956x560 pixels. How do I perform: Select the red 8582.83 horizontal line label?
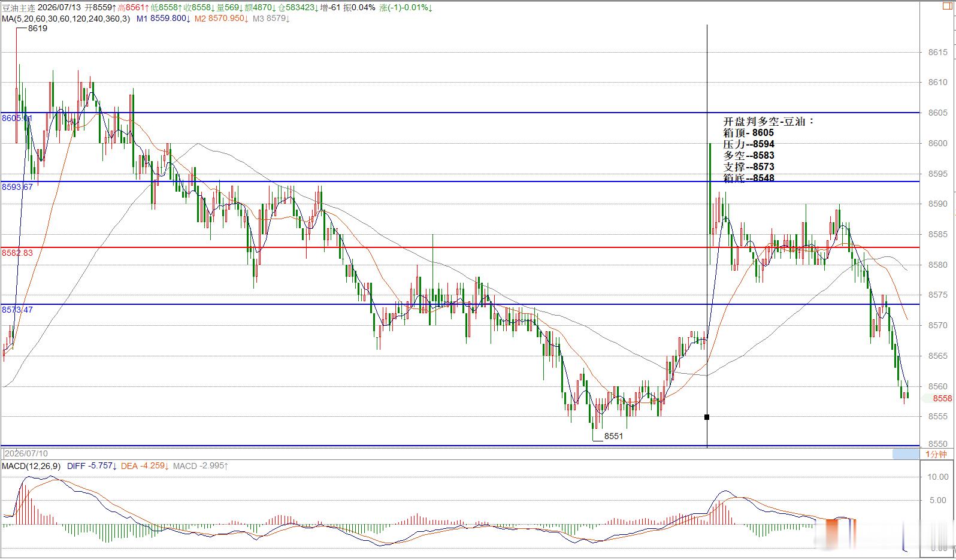pos(17,253)
